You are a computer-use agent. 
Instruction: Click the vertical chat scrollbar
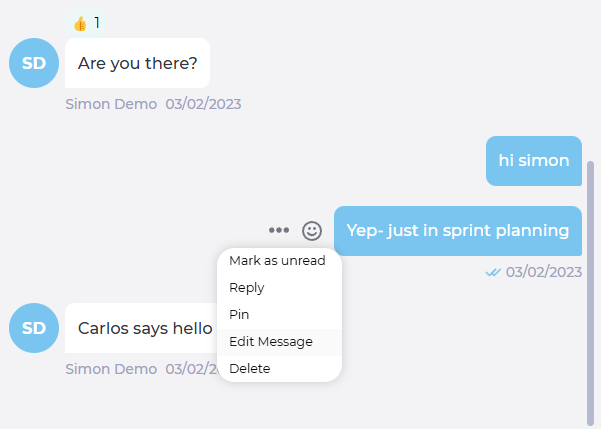pos(590,293)
